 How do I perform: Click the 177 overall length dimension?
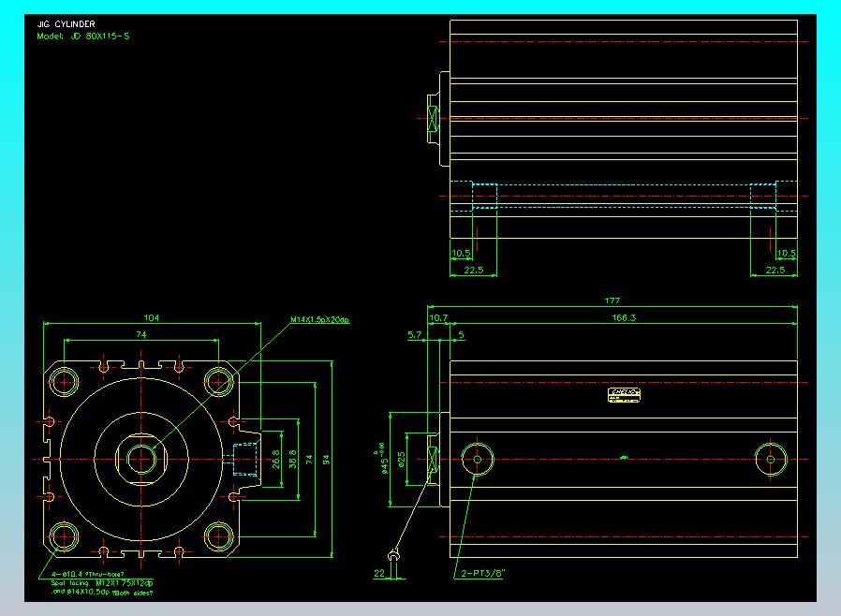click(x=612, y=301)
